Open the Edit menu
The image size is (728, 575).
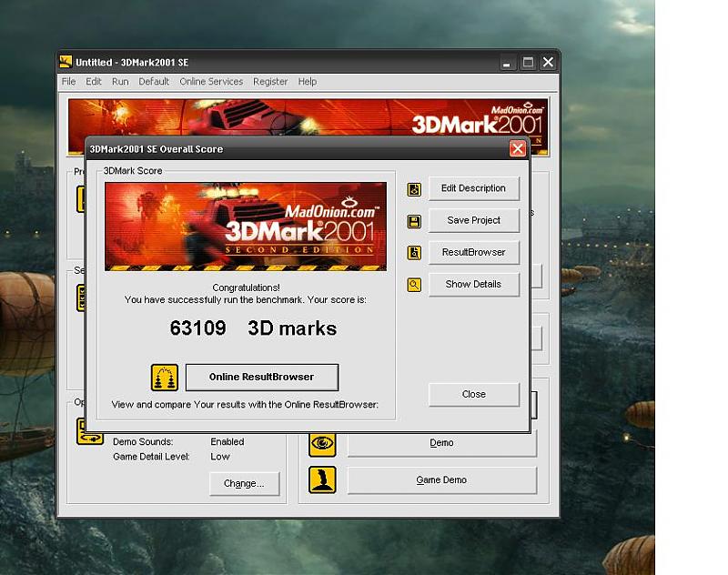point(94,81)
